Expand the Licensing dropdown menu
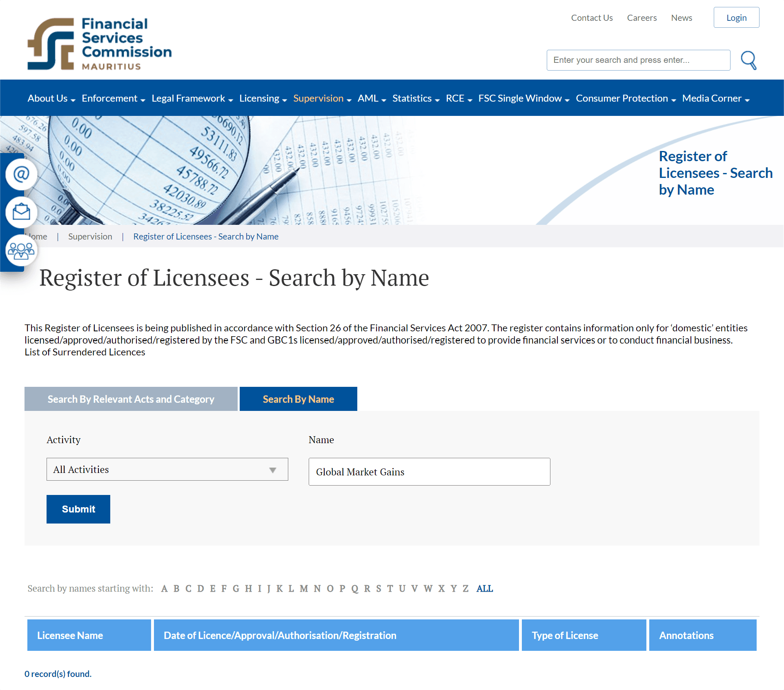The image size is (784, 690). 263,98
